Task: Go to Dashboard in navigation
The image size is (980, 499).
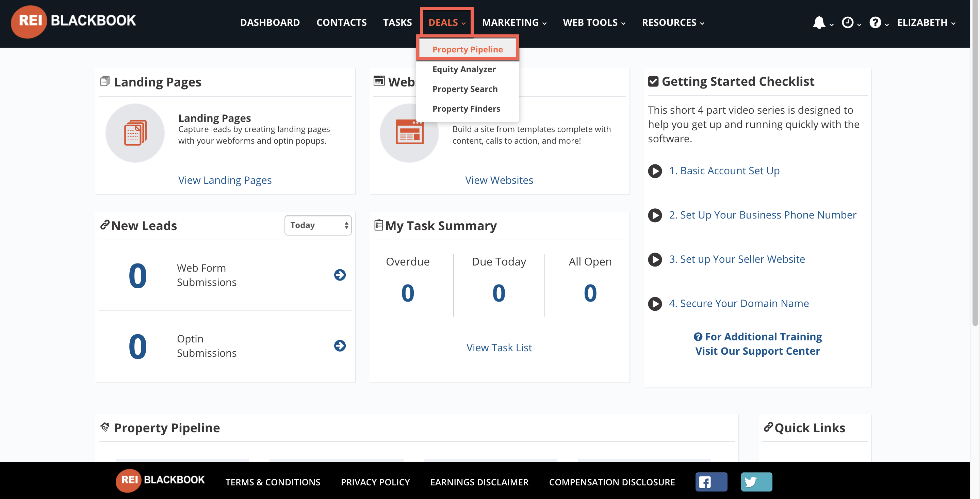Action: coord(270,22)
